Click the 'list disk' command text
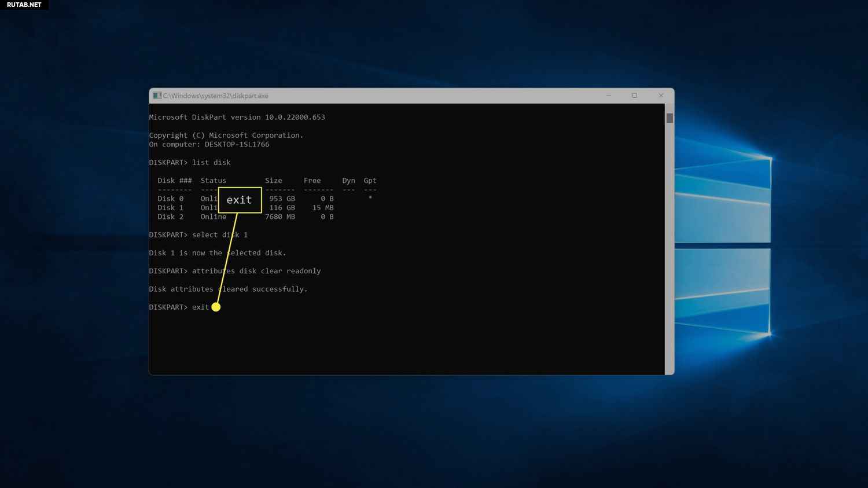 pos(211,162)
